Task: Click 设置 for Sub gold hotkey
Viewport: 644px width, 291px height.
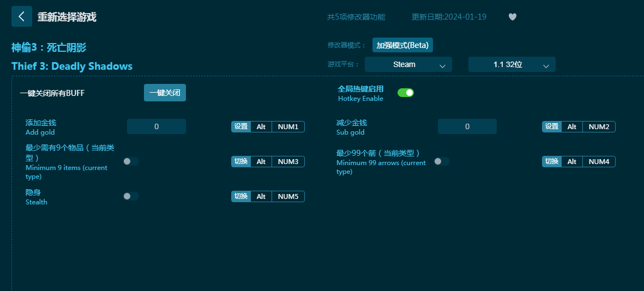Action: click(x=552, y=126)
